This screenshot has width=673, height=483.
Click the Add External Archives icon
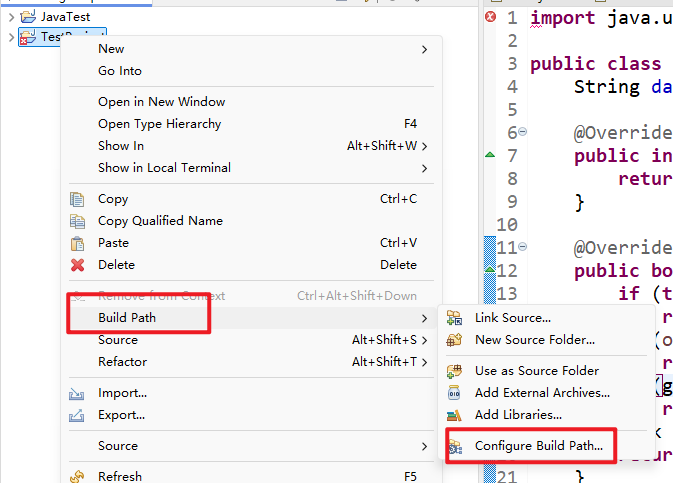(x=455, y=393)
